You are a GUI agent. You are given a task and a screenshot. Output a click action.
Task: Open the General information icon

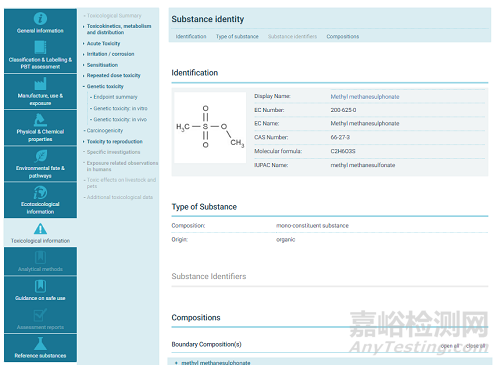coord(40,19)
